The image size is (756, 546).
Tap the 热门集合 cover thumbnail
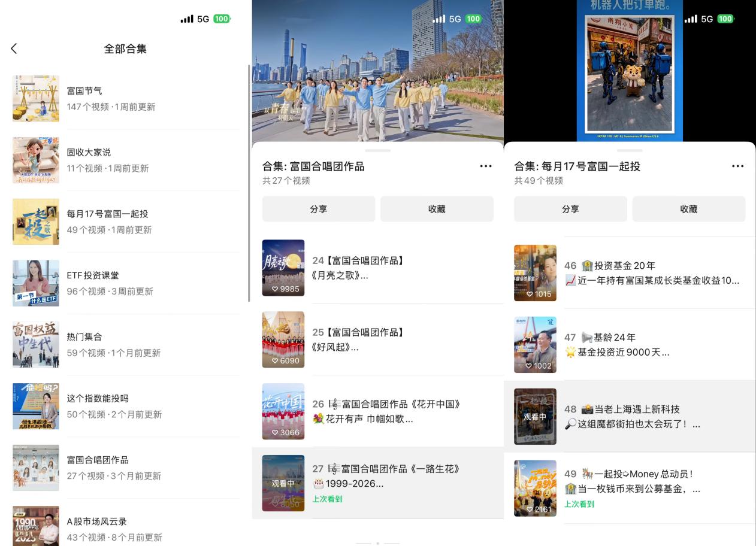(x=36, y=345)
